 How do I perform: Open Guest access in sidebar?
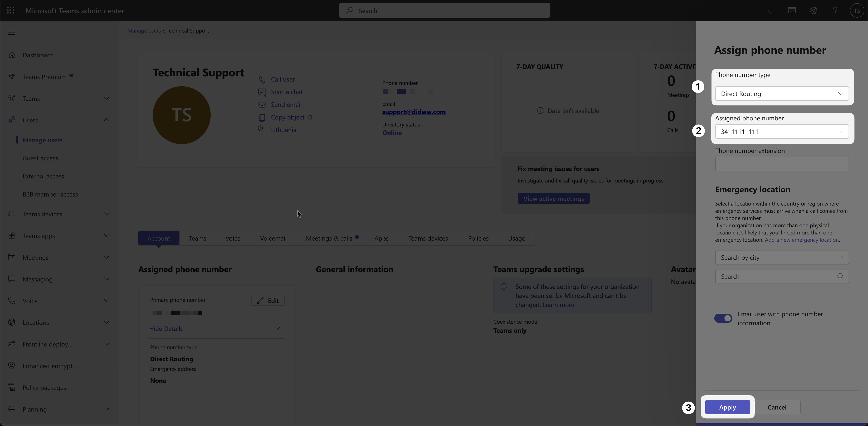click(x=40, y=158)
